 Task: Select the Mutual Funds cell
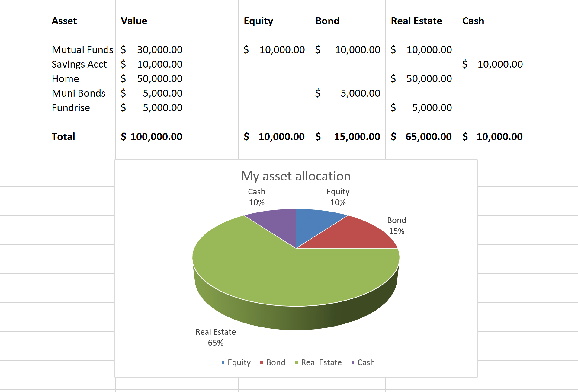(x=82, y=49)
